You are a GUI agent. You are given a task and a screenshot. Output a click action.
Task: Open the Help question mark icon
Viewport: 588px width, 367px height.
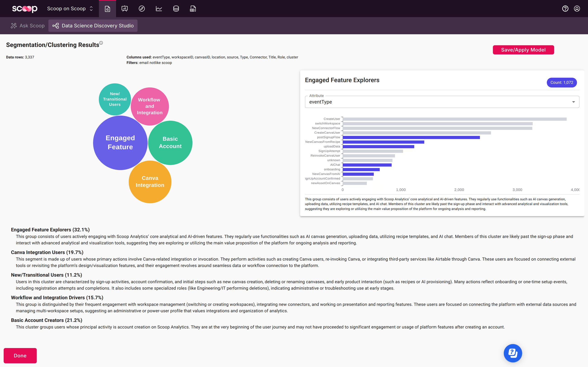565,9
